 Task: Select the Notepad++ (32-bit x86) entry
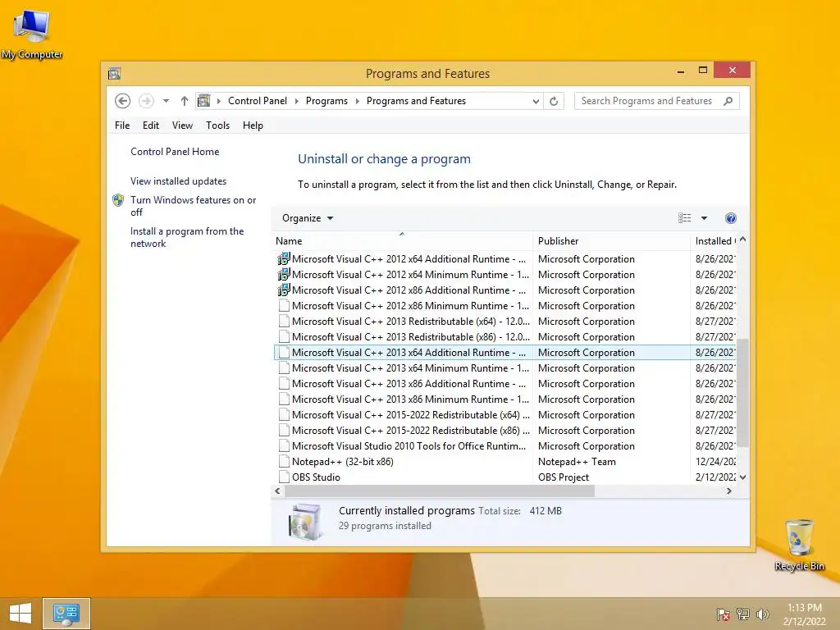pos(342,462)
